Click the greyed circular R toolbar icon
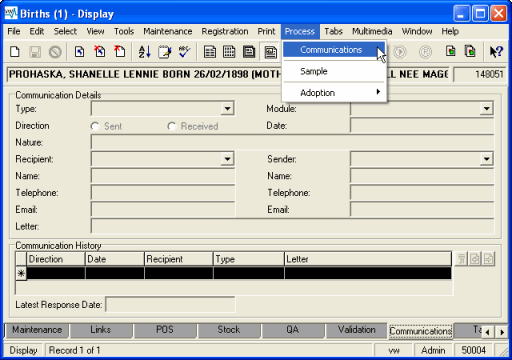 point(425,52)
